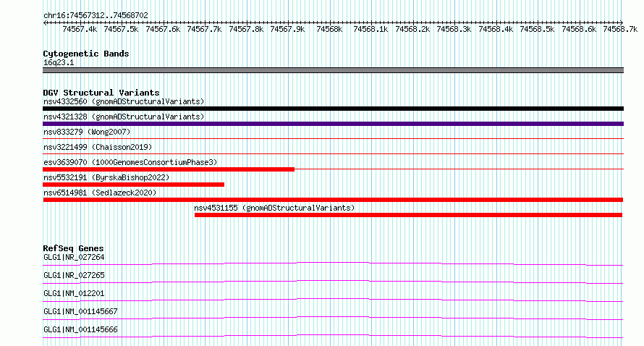Viewport: 644px width, 346px height.
Task: Click ruler tick 74568.7k
Action: [x=620, y=29]
